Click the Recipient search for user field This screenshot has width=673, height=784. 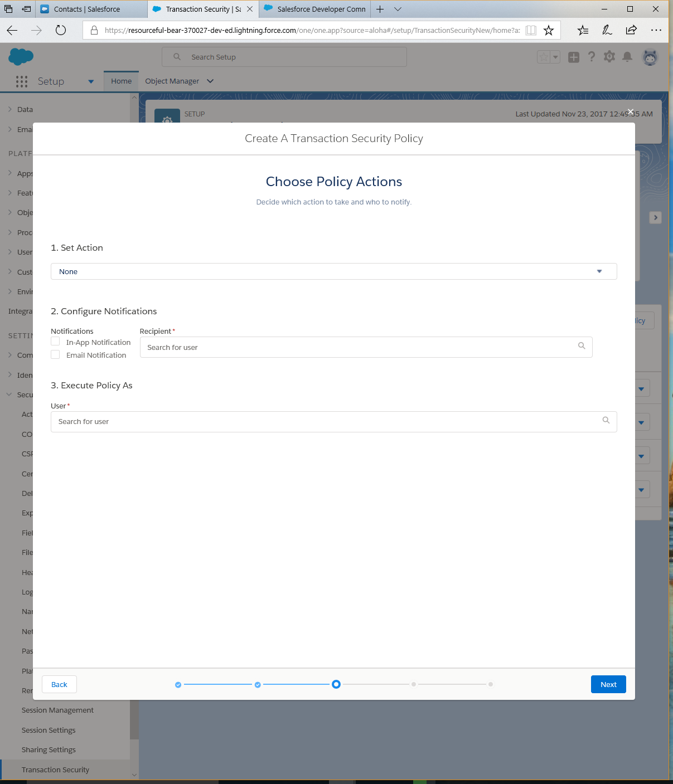pyautogui.click(x=357, y=347)
